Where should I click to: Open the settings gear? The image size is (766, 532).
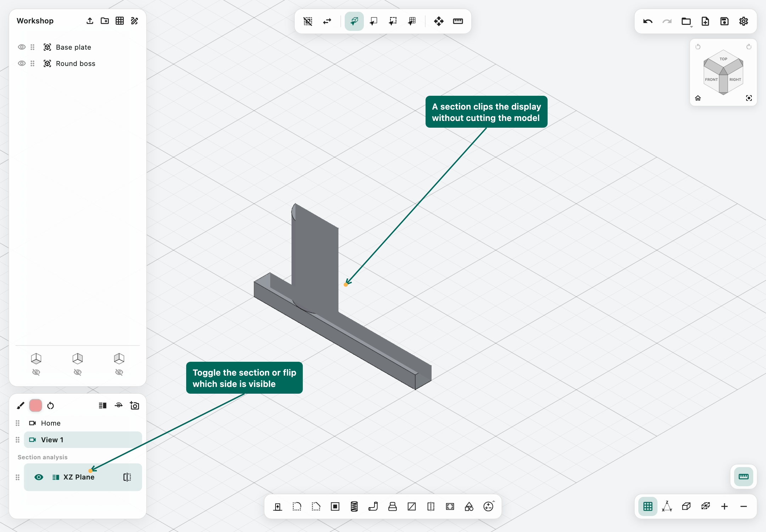point(744,21)
